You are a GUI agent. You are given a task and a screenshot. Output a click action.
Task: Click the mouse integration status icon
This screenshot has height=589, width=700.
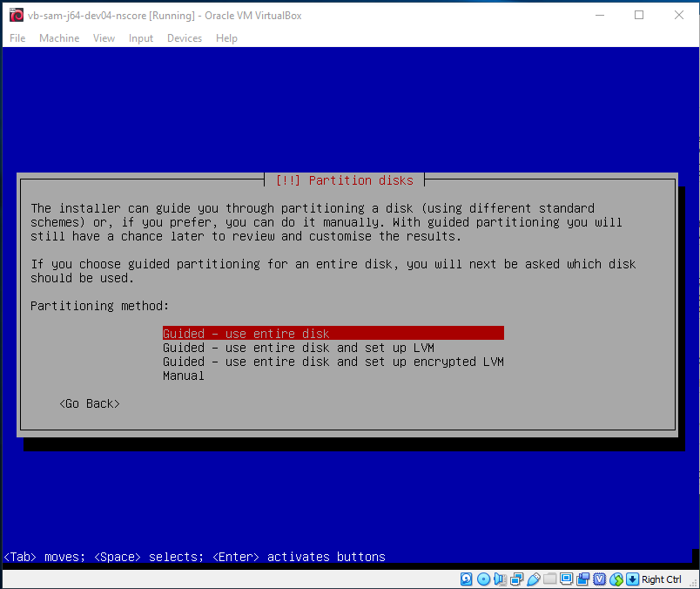(616, 579)
